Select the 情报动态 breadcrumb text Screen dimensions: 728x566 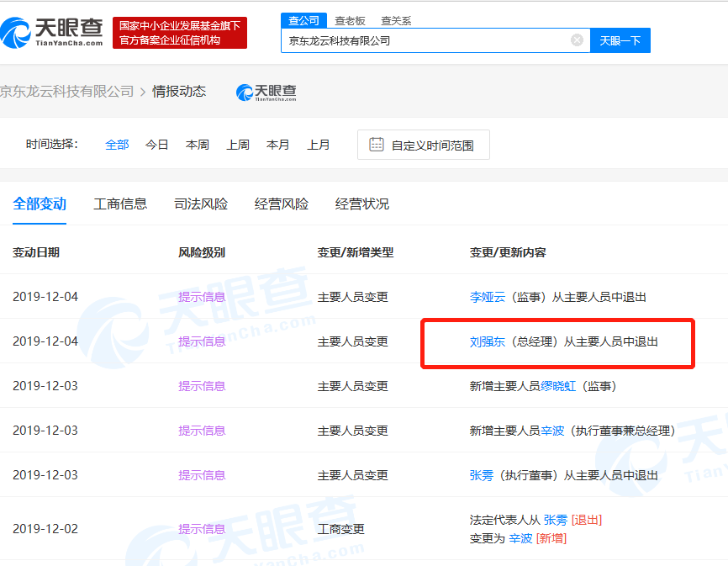tap(179, 92)
